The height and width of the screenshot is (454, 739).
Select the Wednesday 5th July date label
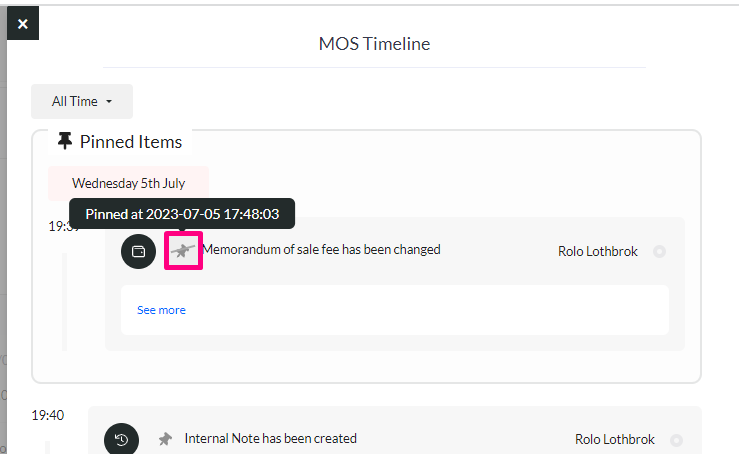tap(128, 183)
